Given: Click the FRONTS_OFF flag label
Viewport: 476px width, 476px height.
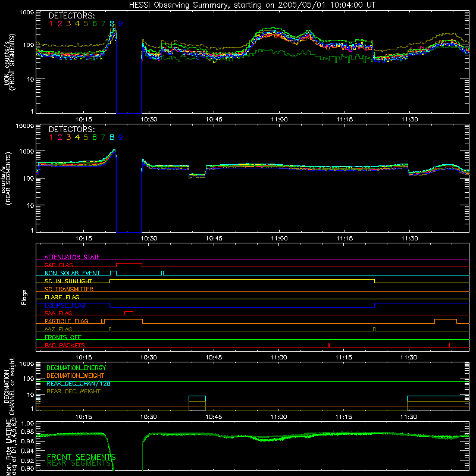Looking at the screenshot, I should [x=63, y=337].
